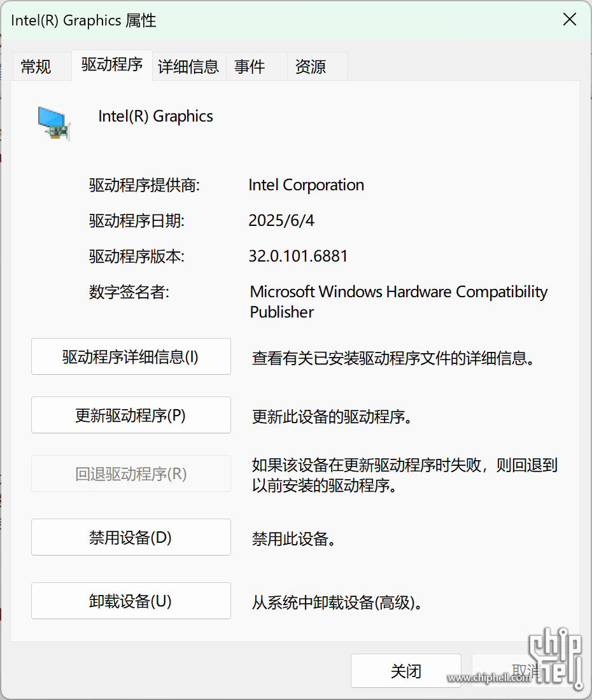Click the 驱动程序日期 label
Screen dimensions: 592x700
[137, 221]
